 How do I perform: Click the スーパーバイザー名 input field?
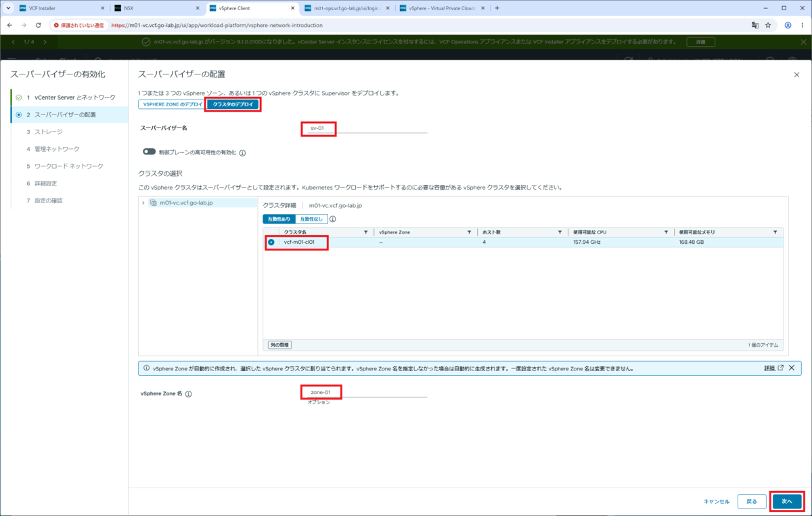click(x=366, y=128)
